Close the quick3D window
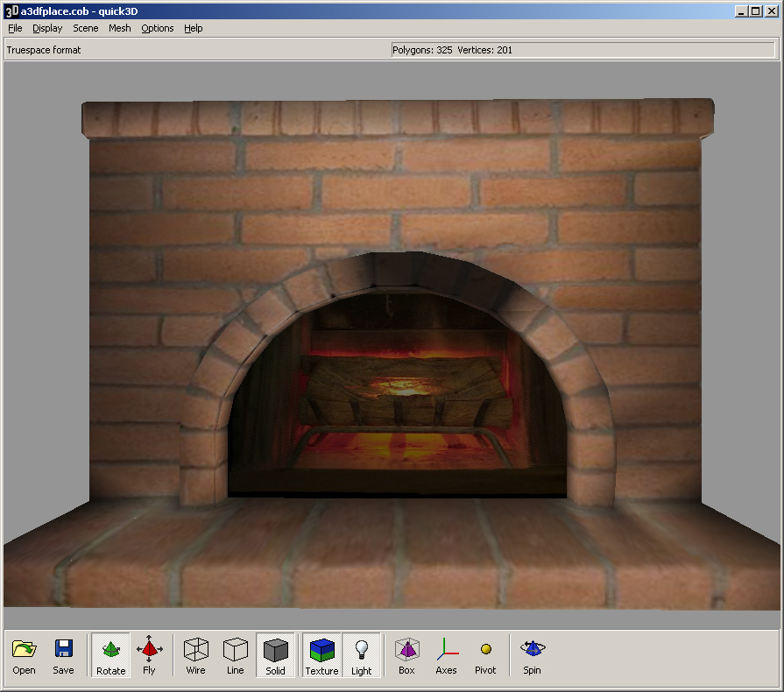The height and width of the screenshot is (692, 784). 772,11
